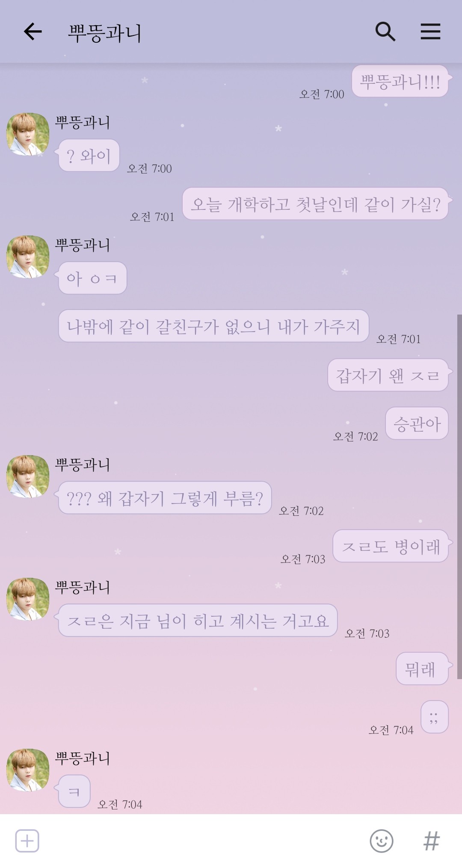
Task: Select the bubble 'ㅈㄹ은 지금 님이 히고 계시는 거고요'
Action: [198, 621]
